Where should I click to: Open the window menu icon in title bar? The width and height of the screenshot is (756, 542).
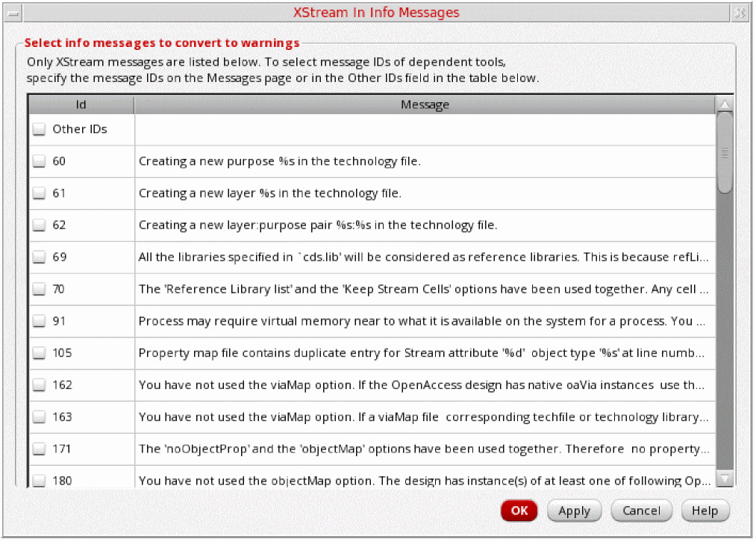point(13,13)
